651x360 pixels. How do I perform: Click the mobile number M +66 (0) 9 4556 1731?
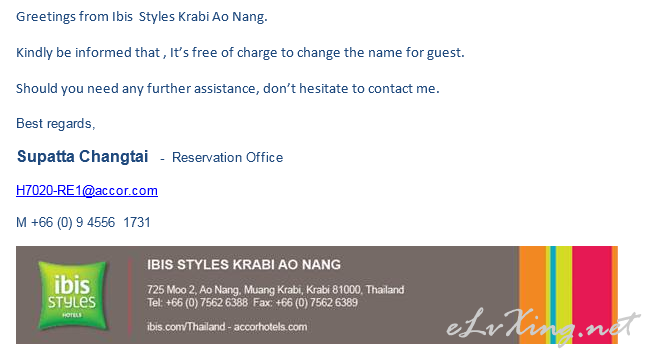[x=83, y=222]
